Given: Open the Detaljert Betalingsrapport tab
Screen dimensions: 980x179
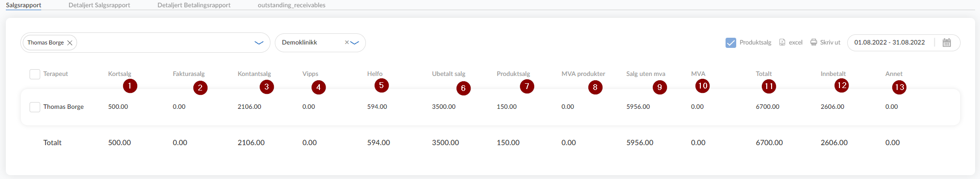Looking at the screenshot, I should (194, 5).
